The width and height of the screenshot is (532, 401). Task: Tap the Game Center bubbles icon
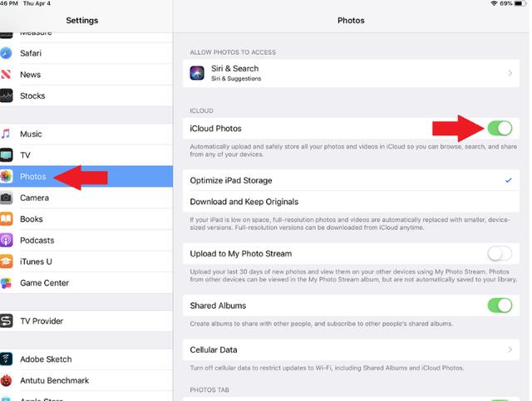point(6,283)
